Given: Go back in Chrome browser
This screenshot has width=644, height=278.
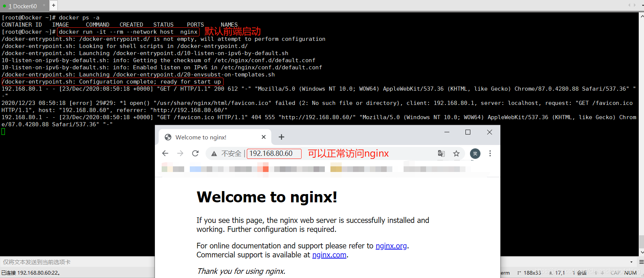Looking at the screenshot, I should [x=165, y=153].
